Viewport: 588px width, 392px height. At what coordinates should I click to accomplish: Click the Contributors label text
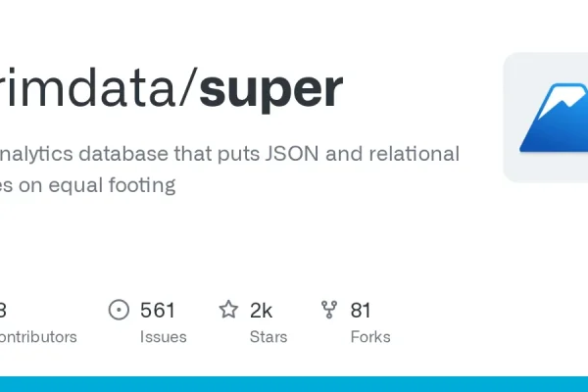click(38, 337)
